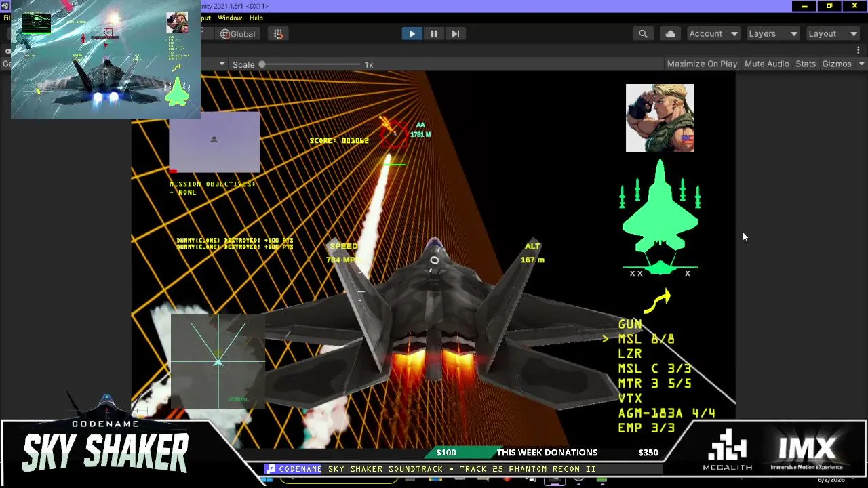The height and width of the screenshot is (488, 868).
Task: Toggle the Gizmos button
Action: coord(836,64)
